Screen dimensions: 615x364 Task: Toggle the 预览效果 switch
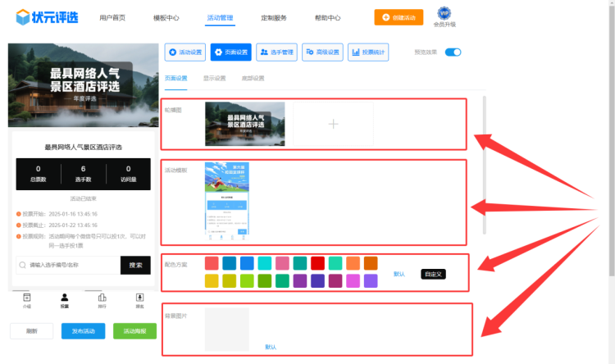(453, 52)
